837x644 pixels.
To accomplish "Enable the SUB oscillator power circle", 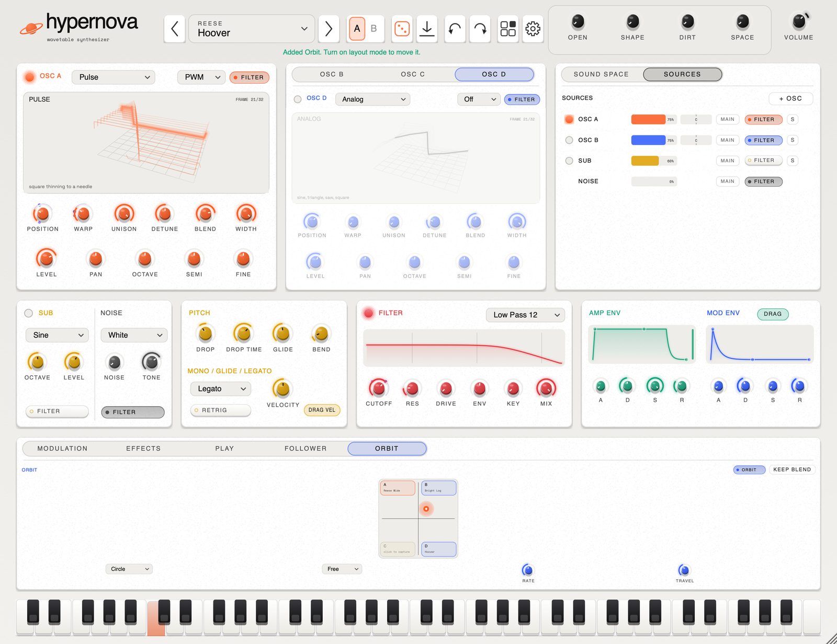I will (x=29, y=313).
